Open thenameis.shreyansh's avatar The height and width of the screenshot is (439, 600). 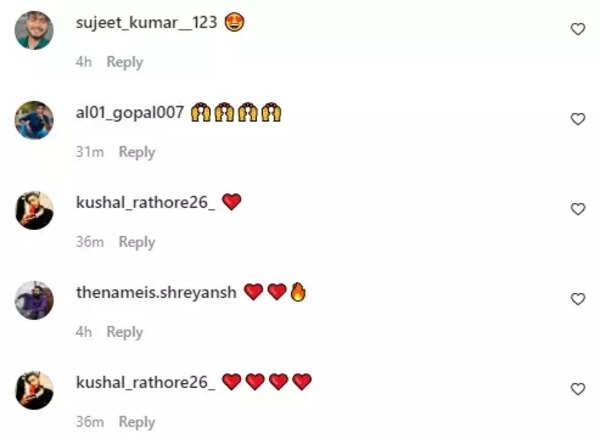point(34,300)
